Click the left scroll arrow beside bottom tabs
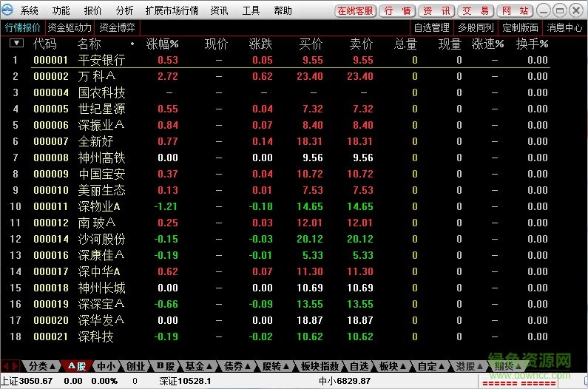This screenshot has width=588, height=389. 6,366
